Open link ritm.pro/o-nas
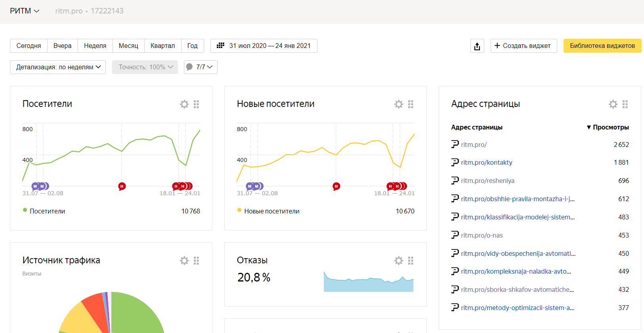The height and width of the screenshot is (333, 644). coord(482,235)
